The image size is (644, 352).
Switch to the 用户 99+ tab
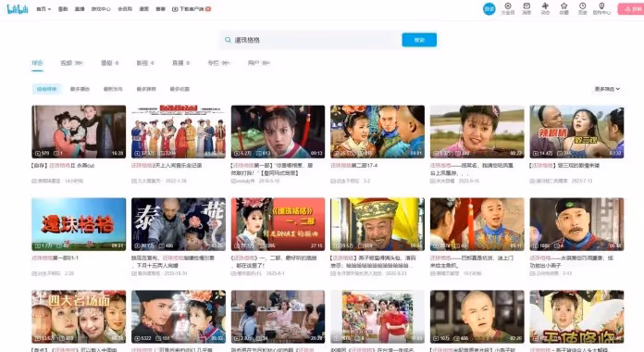coord(259,63)
